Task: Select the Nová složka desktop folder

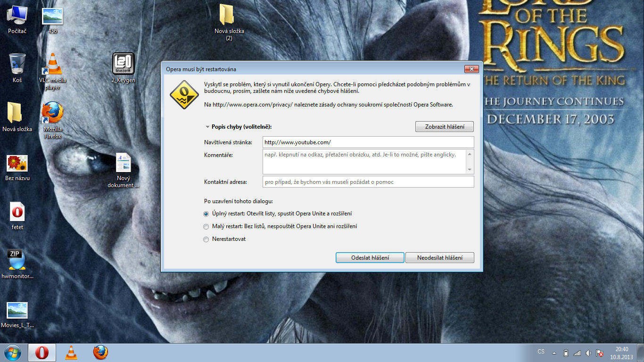Action: point(17,117)
